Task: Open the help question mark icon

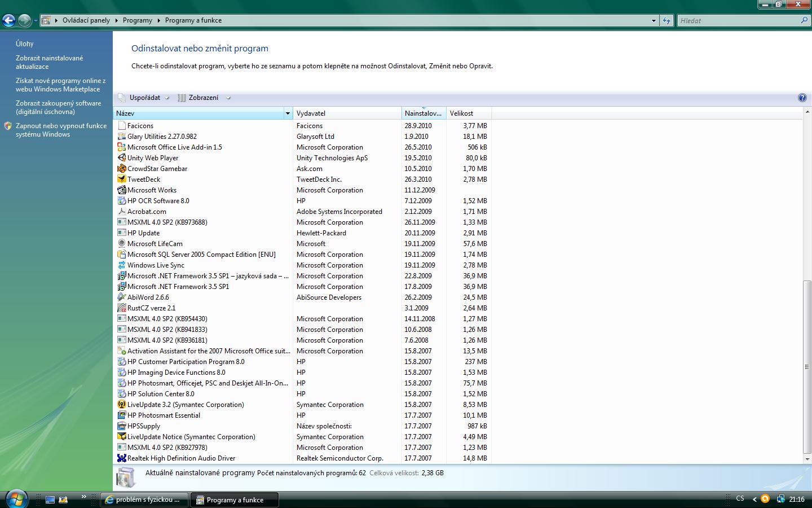Action: click(802, 98)
